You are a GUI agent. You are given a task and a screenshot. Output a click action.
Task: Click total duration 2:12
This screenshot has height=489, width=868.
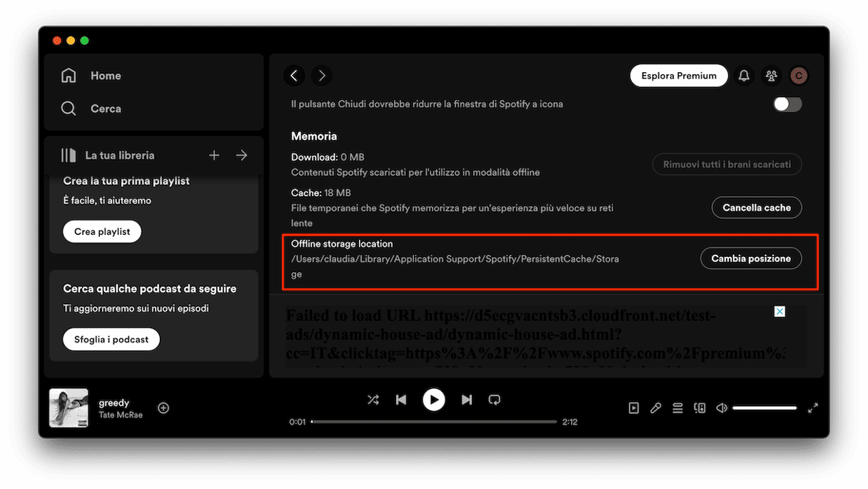570,422
